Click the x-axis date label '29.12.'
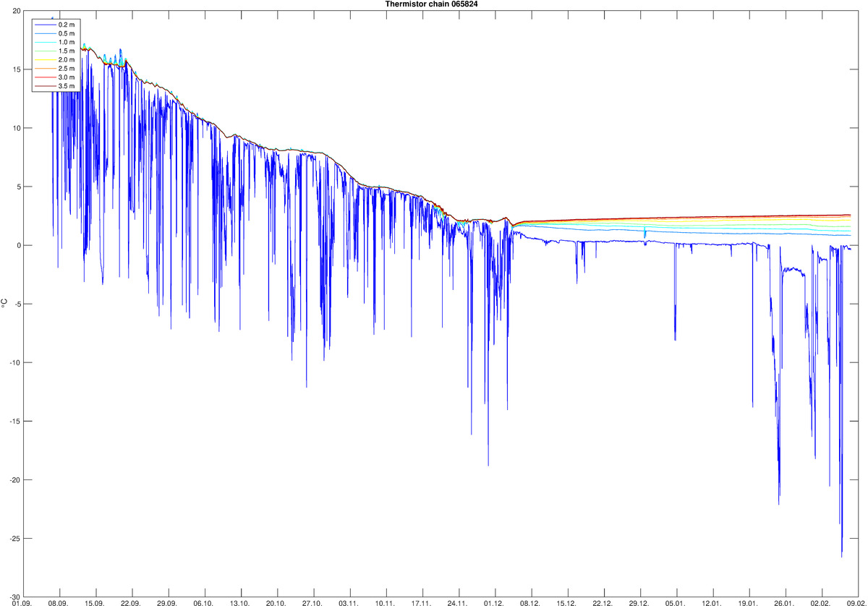Image resolution: width=868 pixels, height=606 pixels. click(639, 602)
